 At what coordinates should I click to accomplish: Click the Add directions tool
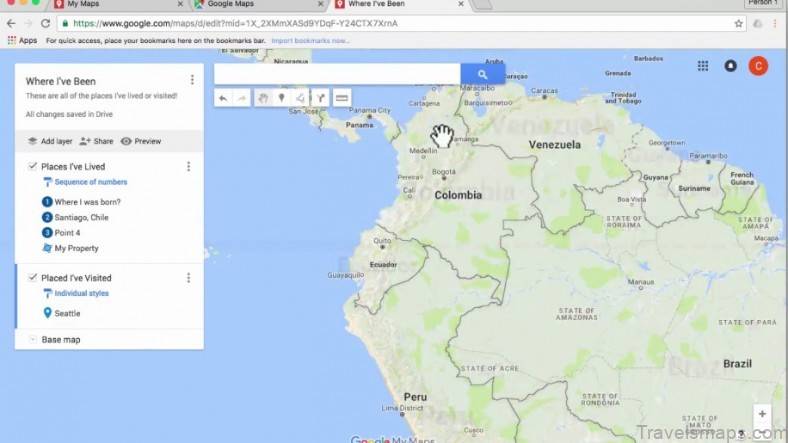point(320,98)
